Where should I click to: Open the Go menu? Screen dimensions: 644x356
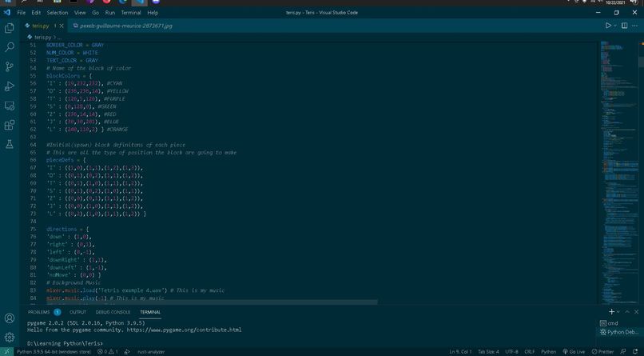95,13
